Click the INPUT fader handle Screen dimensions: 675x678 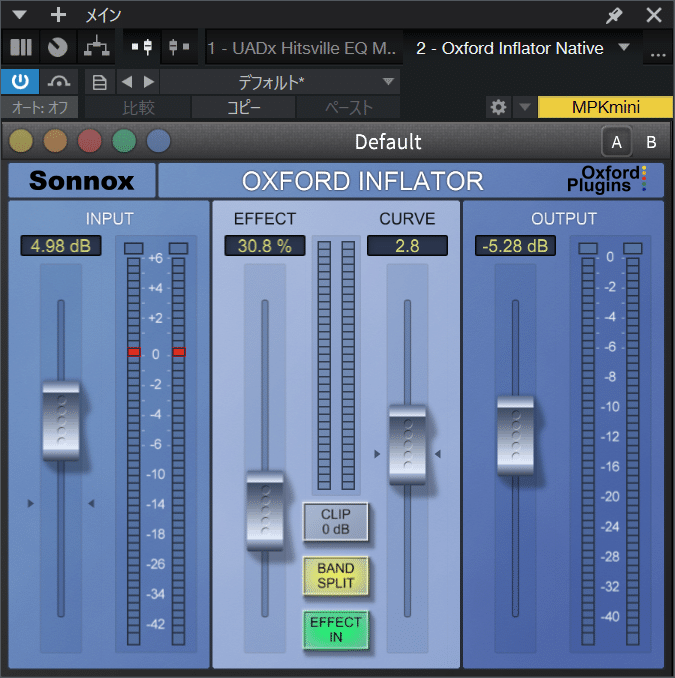pyautogui.click(x=61, y=421)
